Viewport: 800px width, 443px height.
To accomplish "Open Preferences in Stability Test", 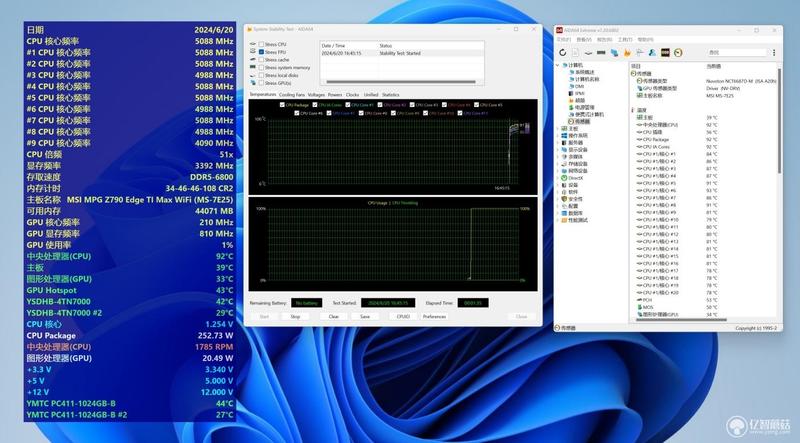I will [435, 317].
